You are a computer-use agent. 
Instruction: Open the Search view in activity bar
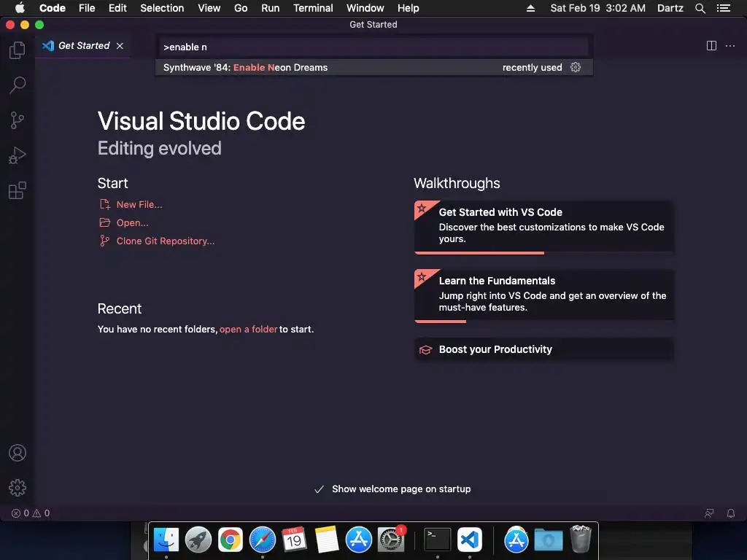point(18,85)
